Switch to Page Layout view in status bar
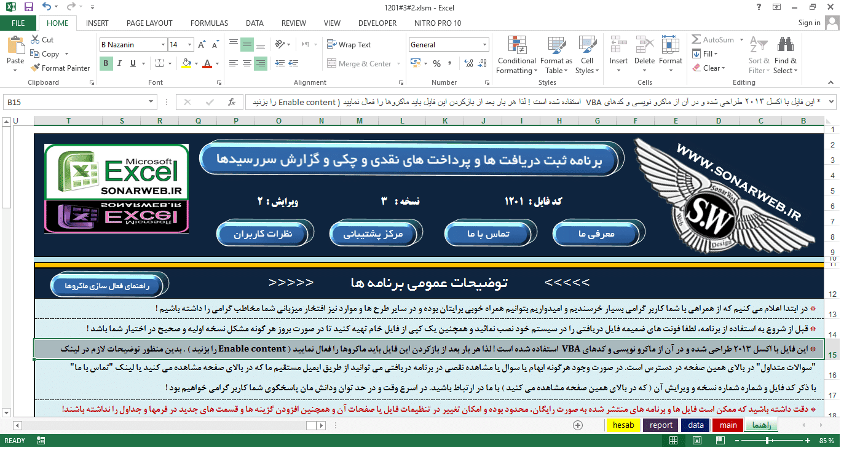 tap(696, 441)
